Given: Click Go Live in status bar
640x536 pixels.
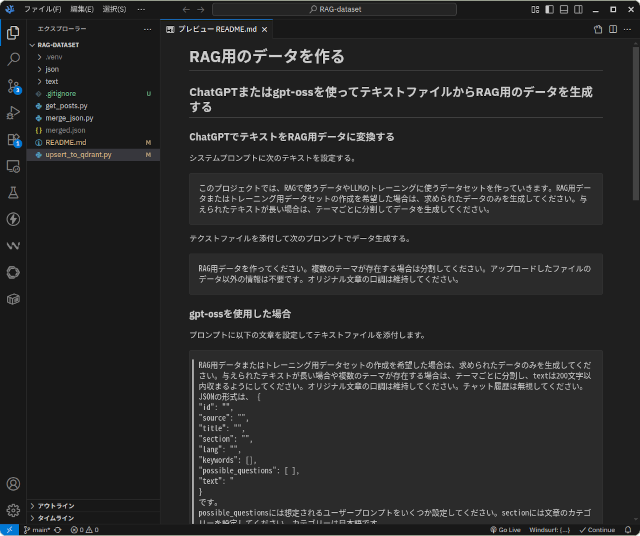Looking at the screenshot, I should point(505,530).
